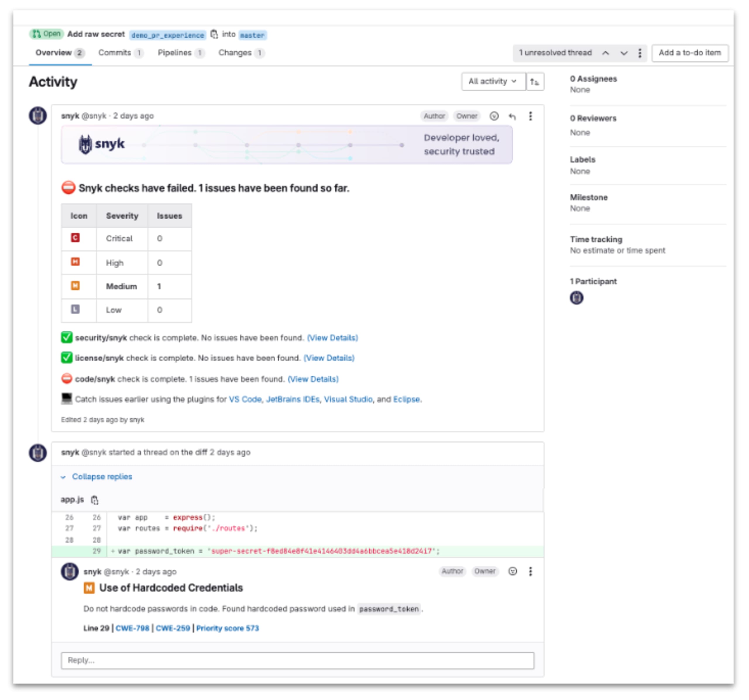
Task: Click the Medium severity table cell
Action: (x=122, y=286)
